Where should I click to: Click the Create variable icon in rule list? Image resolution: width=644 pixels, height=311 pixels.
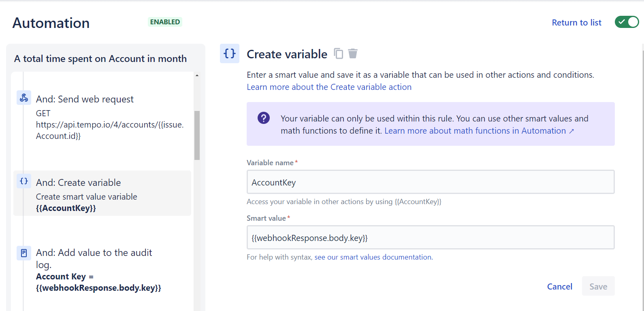click(24, 181)
